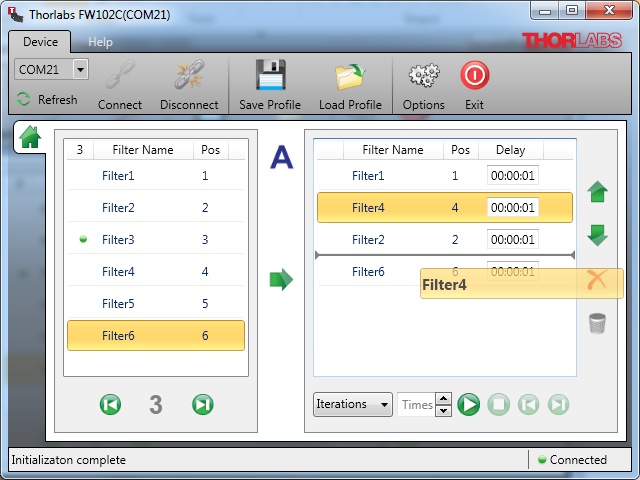Click the Initializaton complete status text

(x=69, y=460)
